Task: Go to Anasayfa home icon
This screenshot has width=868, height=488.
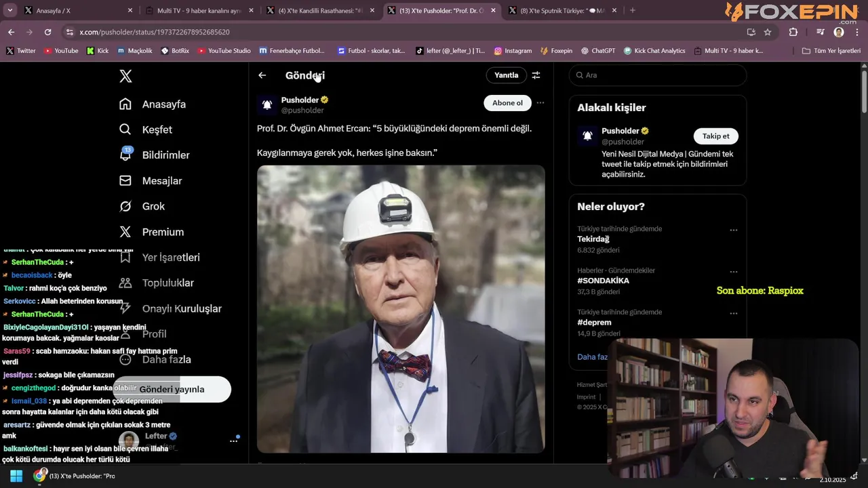Action: (125, 104)
